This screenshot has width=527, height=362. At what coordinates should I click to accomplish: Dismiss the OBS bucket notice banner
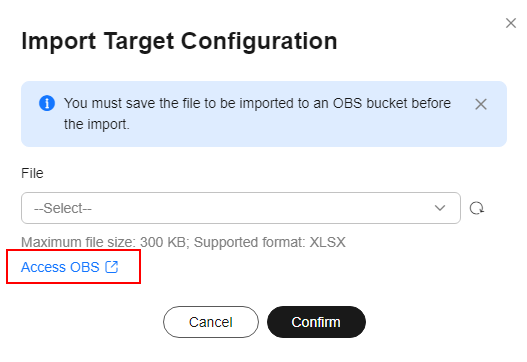point(481,104)
